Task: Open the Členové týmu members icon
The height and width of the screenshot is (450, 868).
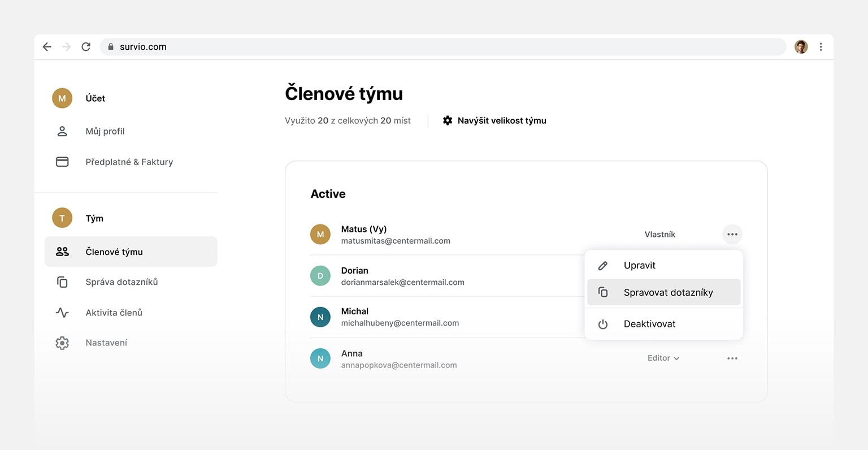Action: [x=63, y=252]
